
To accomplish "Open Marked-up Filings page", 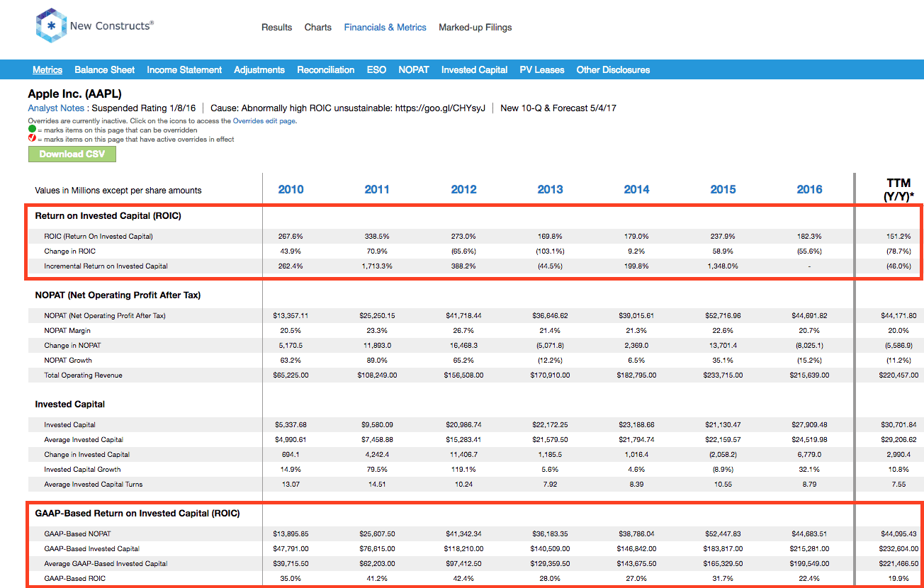I will [x=475, y=27].
